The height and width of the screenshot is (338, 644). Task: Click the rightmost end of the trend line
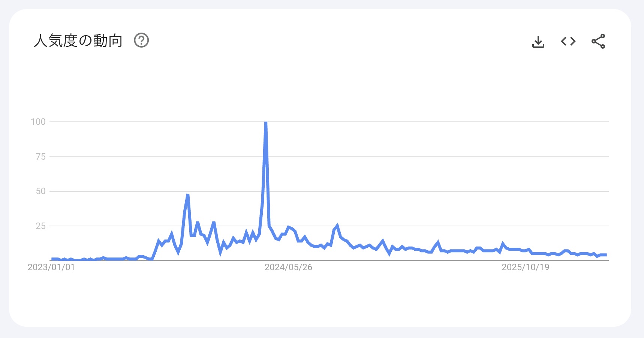(606, 255)
